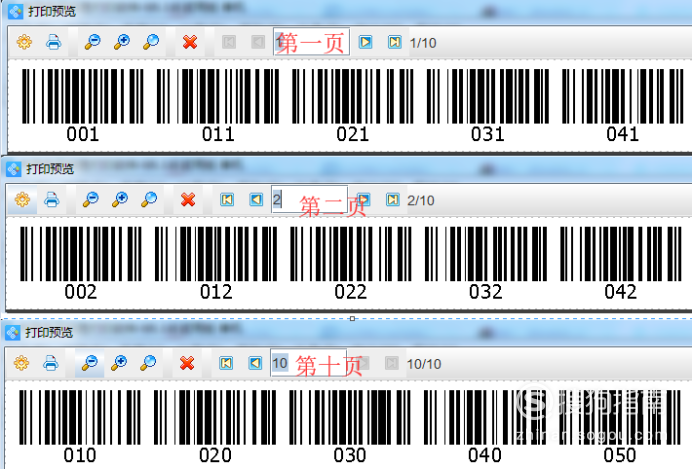Open print settings gear in second preview window
Screen dimensions: 692x469
[x=23, y=200]
